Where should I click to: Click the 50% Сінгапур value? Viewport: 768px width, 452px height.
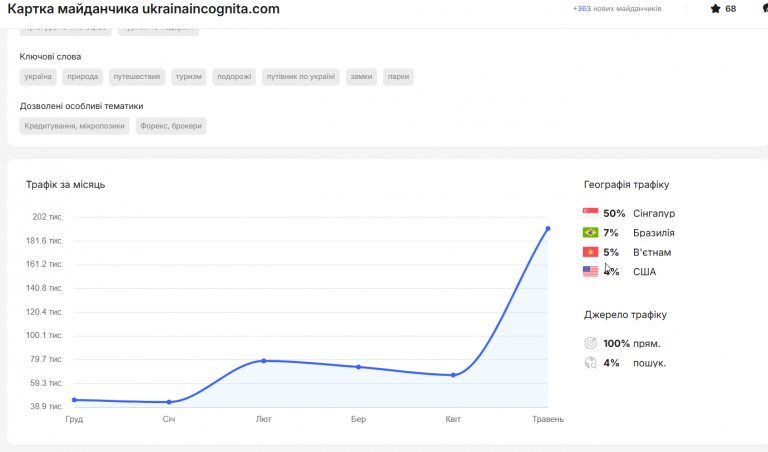[639, 213]
